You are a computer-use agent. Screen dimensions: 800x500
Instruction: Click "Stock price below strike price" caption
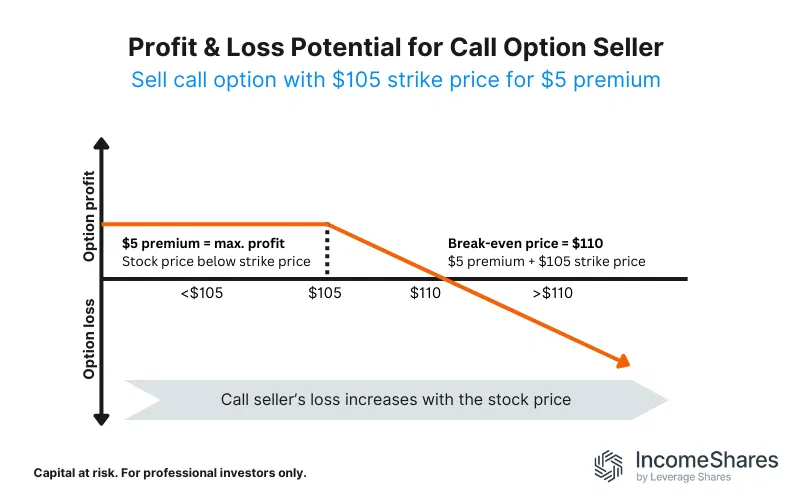(216, 261)
